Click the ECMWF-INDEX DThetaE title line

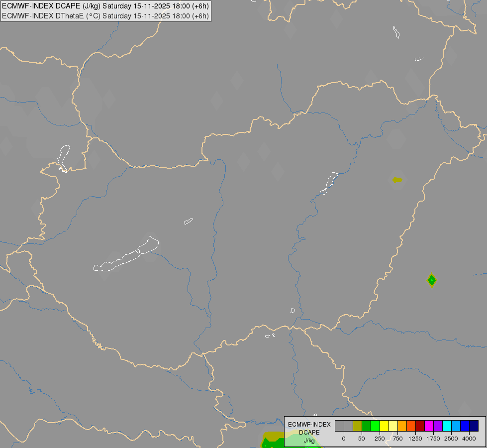[105, 16]
